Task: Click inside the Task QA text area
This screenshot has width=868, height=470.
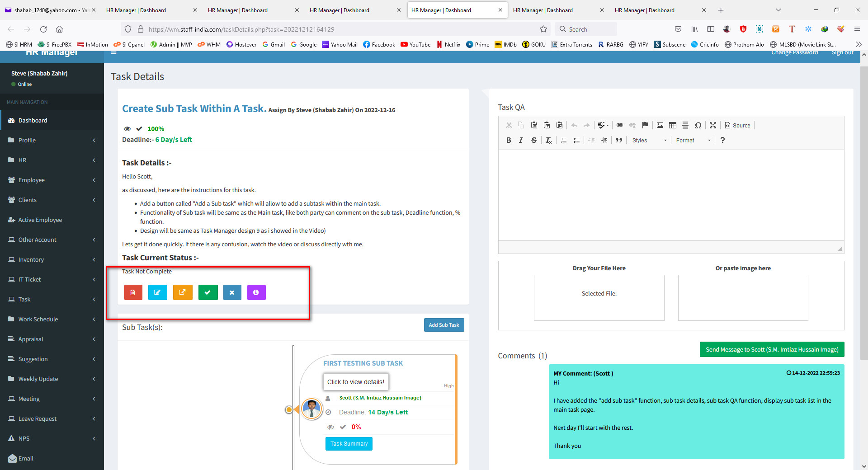Action: coord(671,194)
